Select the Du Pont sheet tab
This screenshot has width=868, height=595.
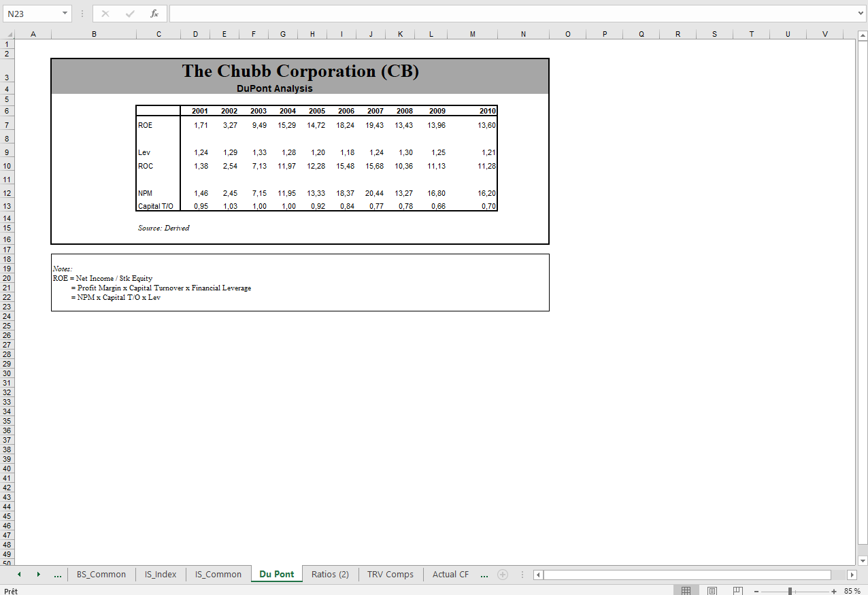click(277, 575)
